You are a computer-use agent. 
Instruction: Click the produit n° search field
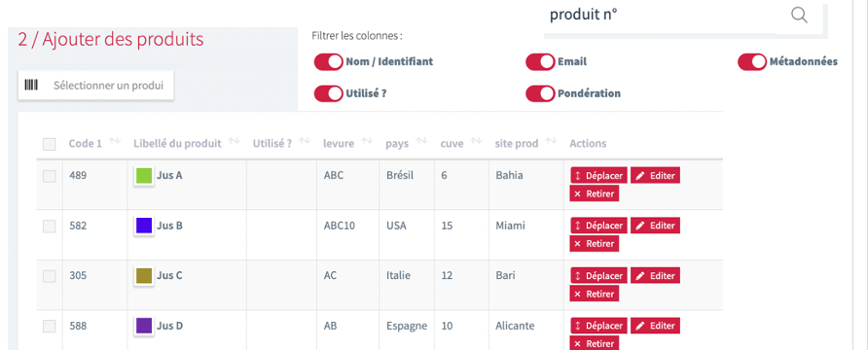pyautogui.click(x=667, y=16)
